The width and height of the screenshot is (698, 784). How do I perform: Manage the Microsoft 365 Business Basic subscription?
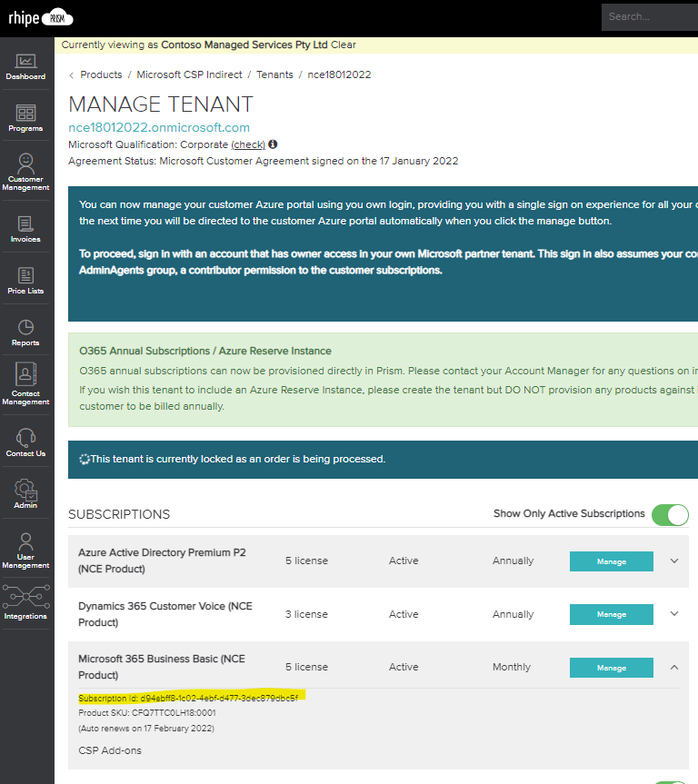pyautogui.click(x=612, y=668)
